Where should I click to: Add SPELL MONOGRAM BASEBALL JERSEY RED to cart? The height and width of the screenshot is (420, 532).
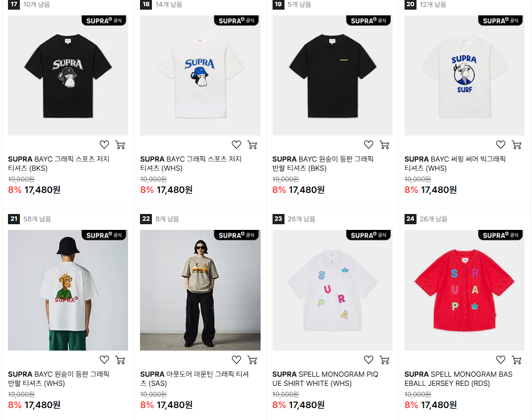517,360
